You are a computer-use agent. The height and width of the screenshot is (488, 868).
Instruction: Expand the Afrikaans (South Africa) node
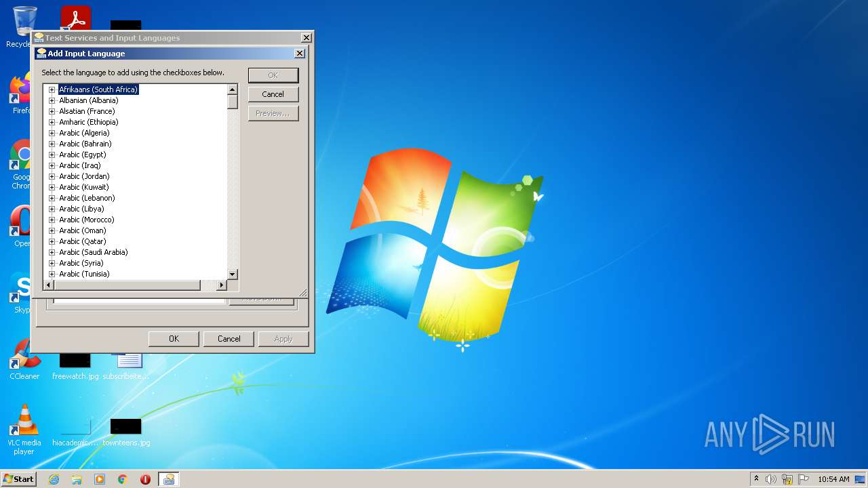click(52, 89)
